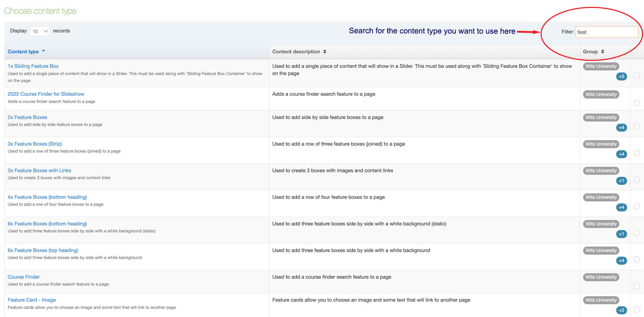Select radio button for 2022 Course Finder for Slideshow
The height and width of the screenshot is (317, 644).
click(x=637, y=103)
